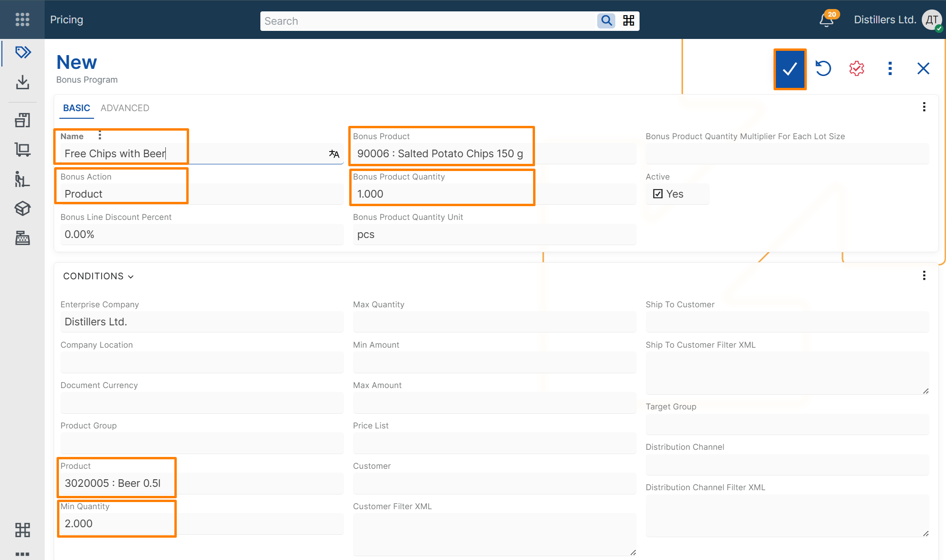The width and height of the screenshot is (946, 560).
Task: Close the New Bonus Program form
Action: (x=923, y=69)
